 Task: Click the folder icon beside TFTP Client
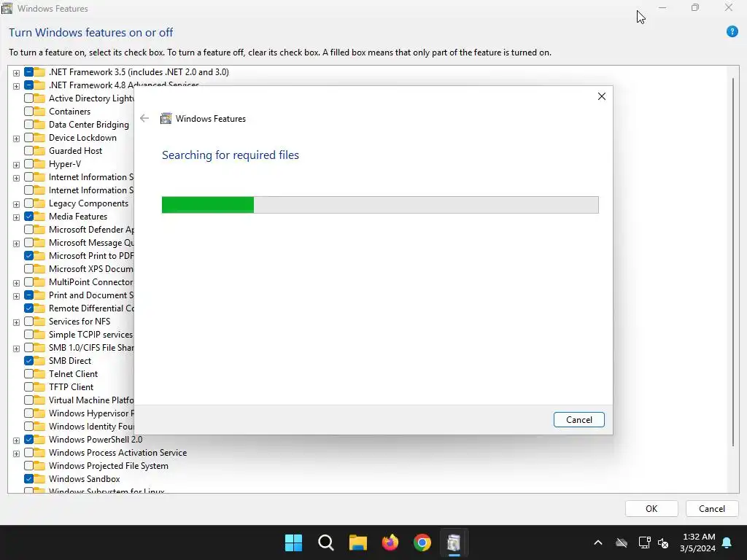pos(39,387)
